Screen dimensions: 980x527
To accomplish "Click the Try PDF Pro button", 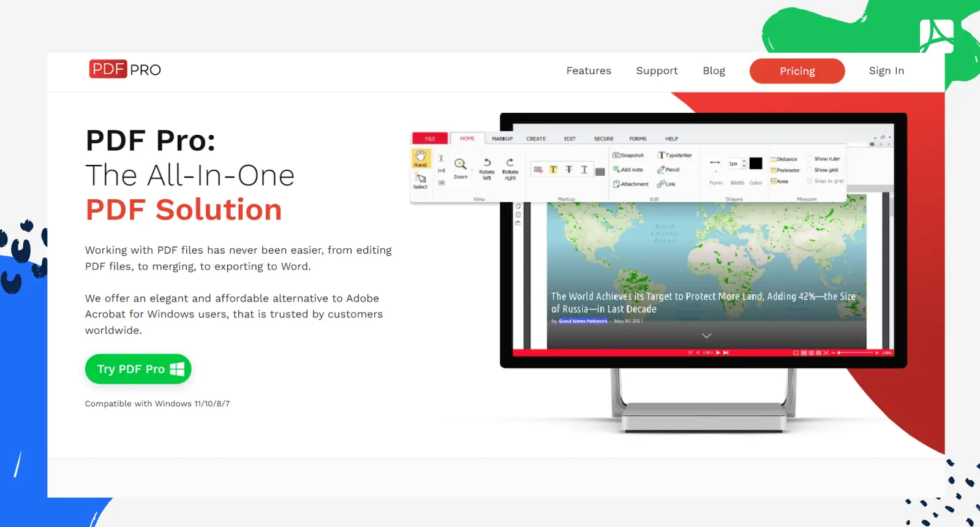I will [x=138, y=369].
